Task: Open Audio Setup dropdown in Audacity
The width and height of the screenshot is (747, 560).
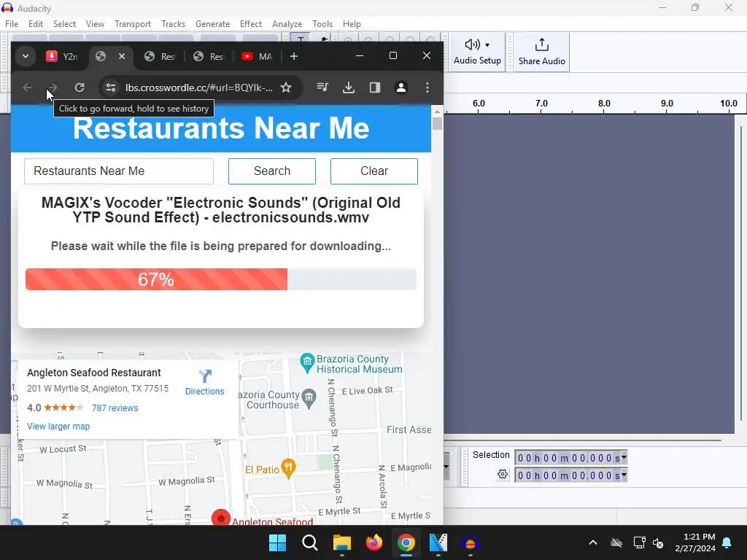Action: (477, 52)
